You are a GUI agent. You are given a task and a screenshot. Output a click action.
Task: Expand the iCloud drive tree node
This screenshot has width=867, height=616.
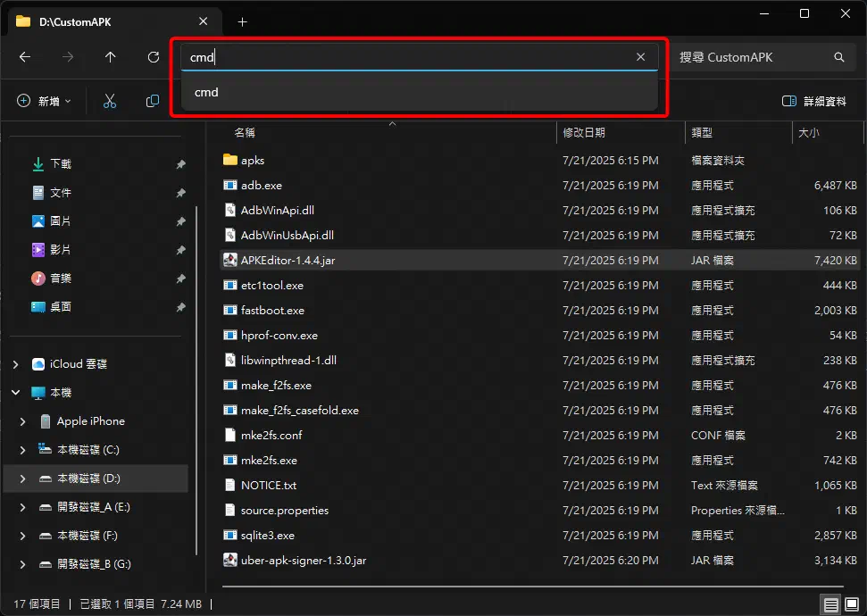click(16, 364)
